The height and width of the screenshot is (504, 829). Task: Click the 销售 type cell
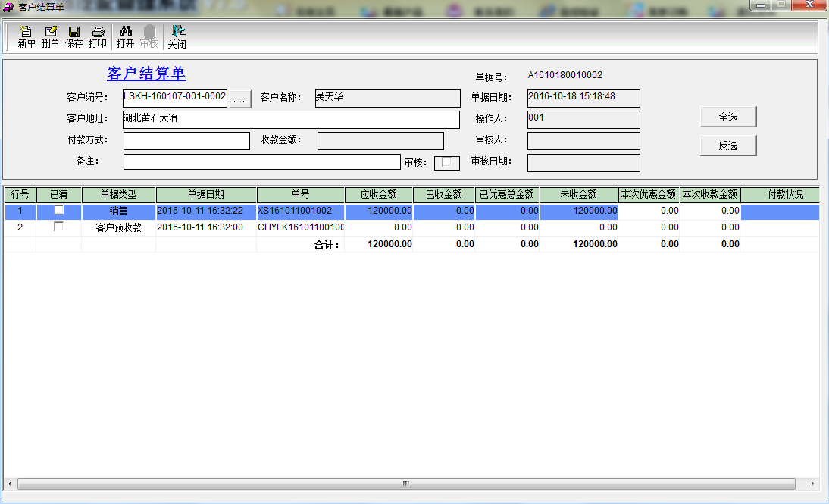pos(119,211)
